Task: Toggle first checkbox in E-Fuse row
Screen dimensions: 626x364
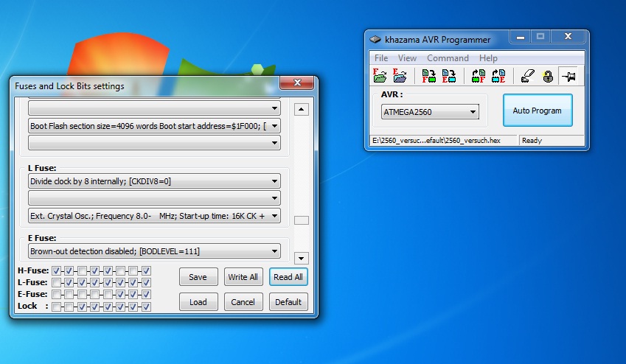Action: 56,294
